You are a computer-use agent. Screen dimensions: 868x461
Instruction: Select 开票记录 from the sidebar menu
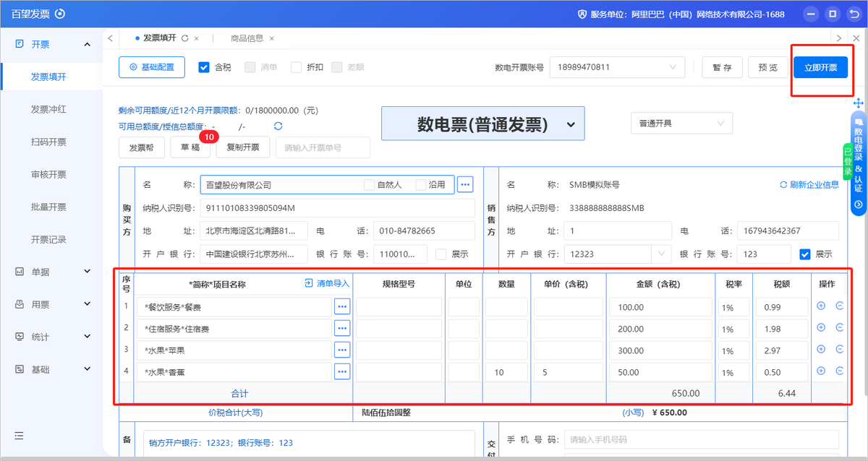click(x=48, y=239)
